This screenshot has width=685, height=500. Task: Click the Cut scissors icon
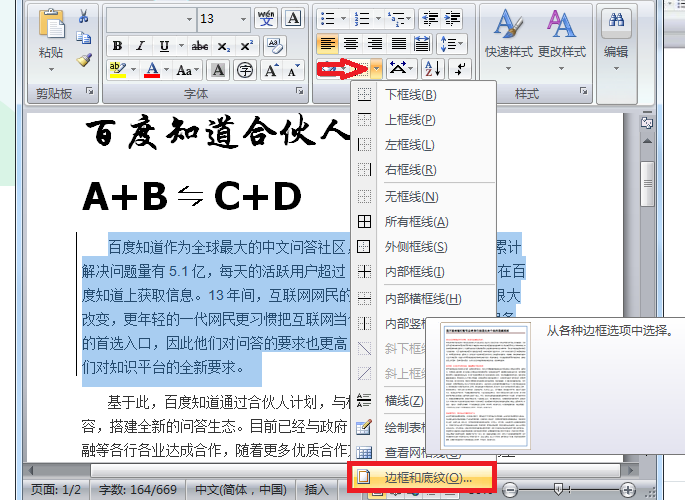click(x=83, y=17)
